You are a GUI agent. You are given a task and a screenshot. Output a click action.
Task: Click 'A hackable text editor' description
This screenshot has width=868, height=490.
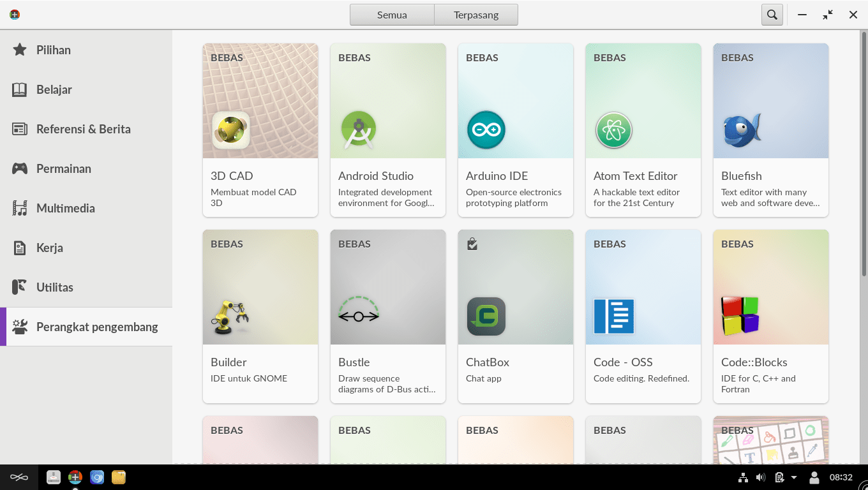point(636,198)
